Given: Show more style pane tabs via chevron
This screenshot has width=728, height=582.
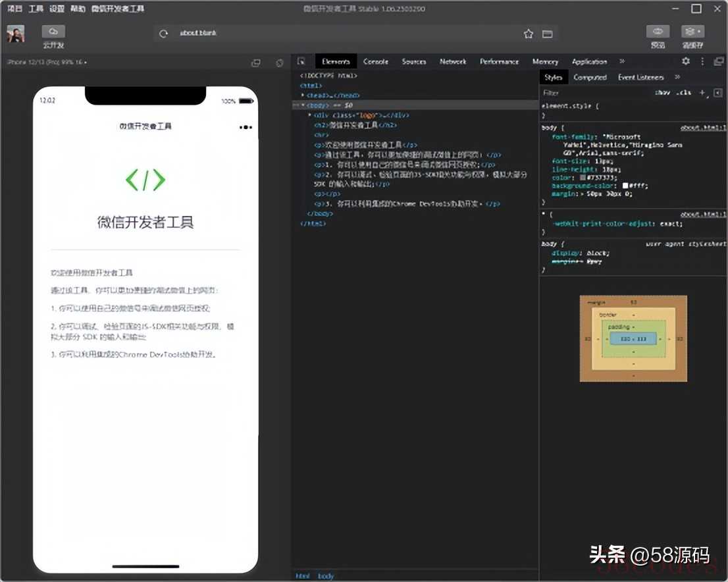Looking at the screenshot, I should [677, 77].
